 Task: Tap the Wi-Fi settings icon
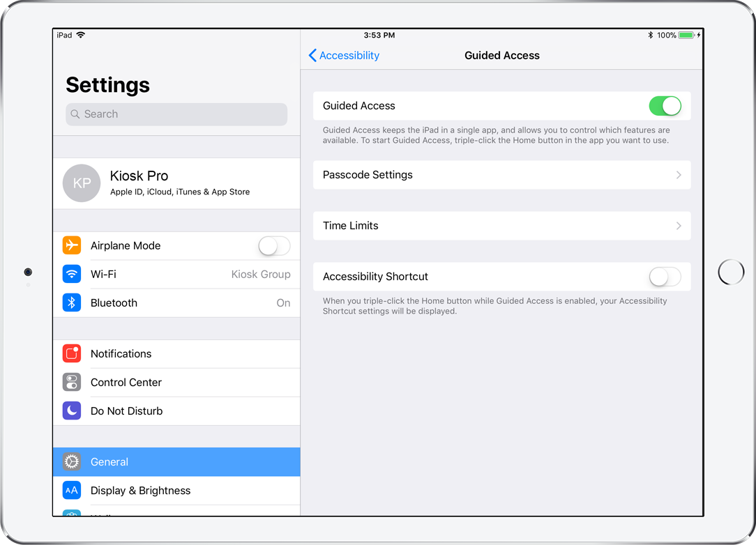pos(72,274)
